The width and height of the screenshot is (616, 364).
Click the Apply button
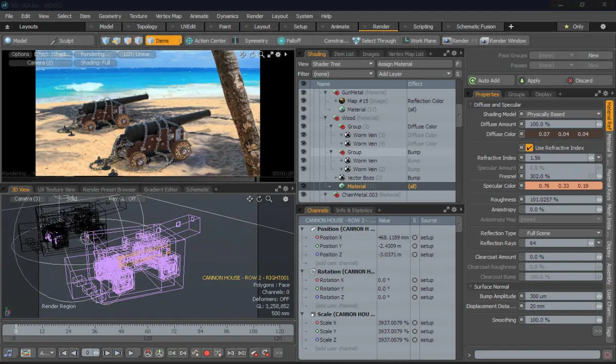tap(534, 80)
